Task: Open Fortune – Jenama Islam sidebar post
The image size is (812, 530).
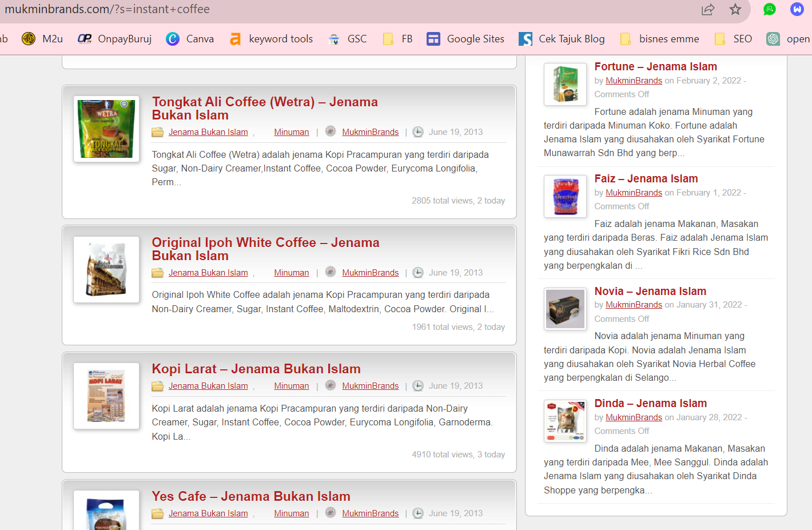Action: pyautogui.click(x=656, y=66)
